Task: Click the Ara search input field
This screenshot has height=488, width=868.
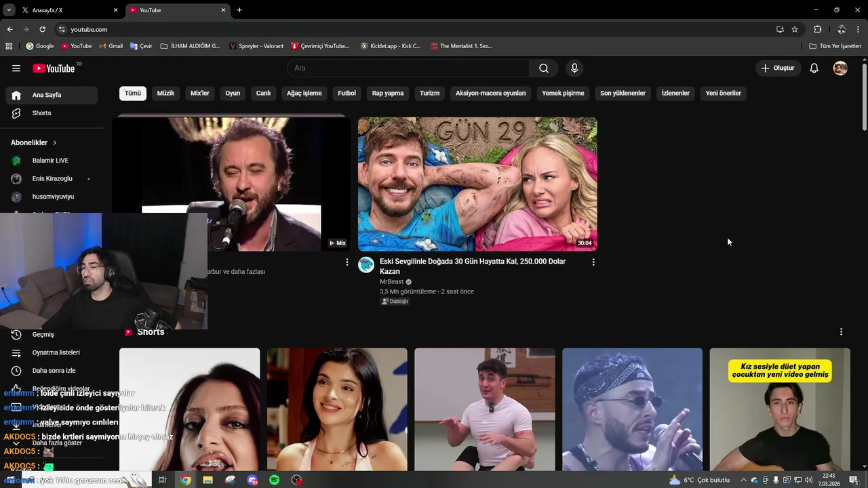Action: [x=409, y=68]
